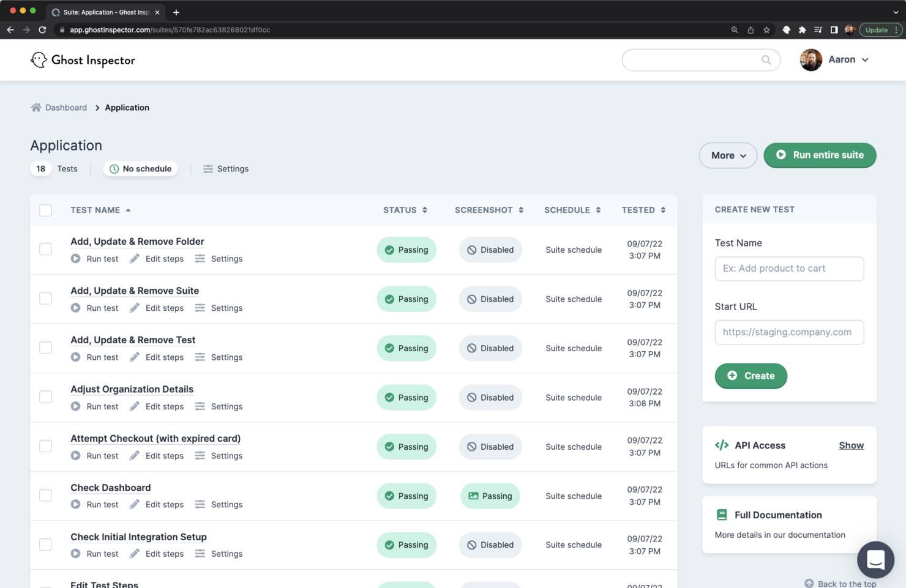Viewport: 906px width, 588px height.
Task: Click Edit steps for Add, Update & Remove Folder
Action: [165, 259]
